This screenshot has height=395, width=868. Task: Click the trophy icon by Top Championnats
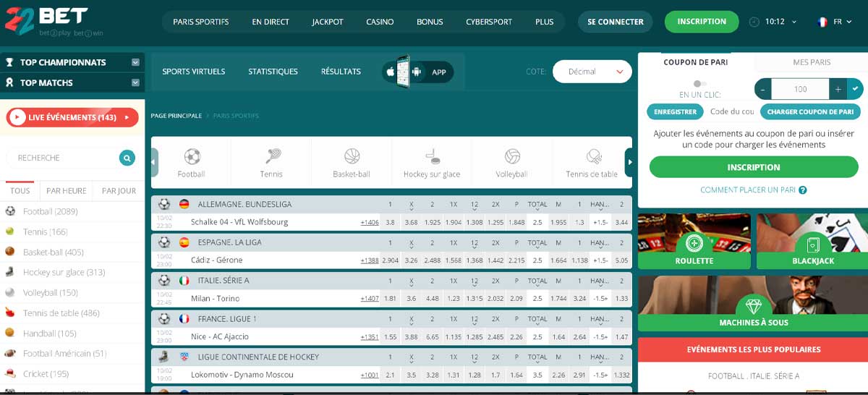point(9,62)
